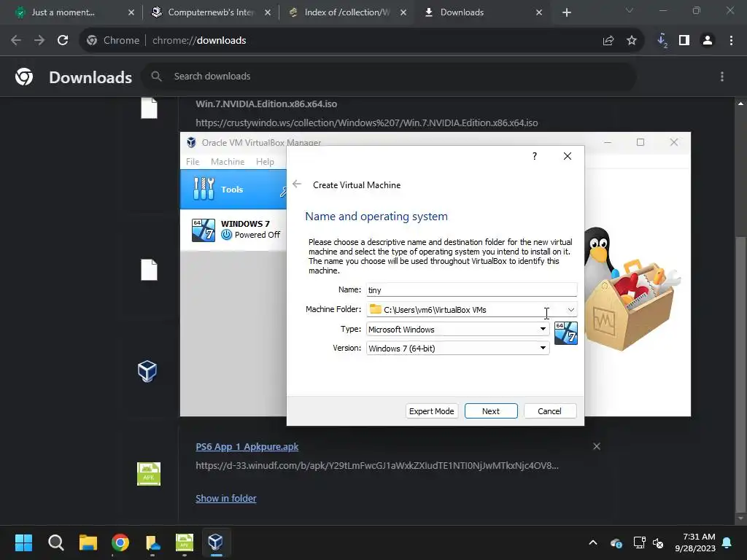This screenshot has height=560, width=747.
Task: Open the VirtualBox Help menu
Action: tap(265, 161)
